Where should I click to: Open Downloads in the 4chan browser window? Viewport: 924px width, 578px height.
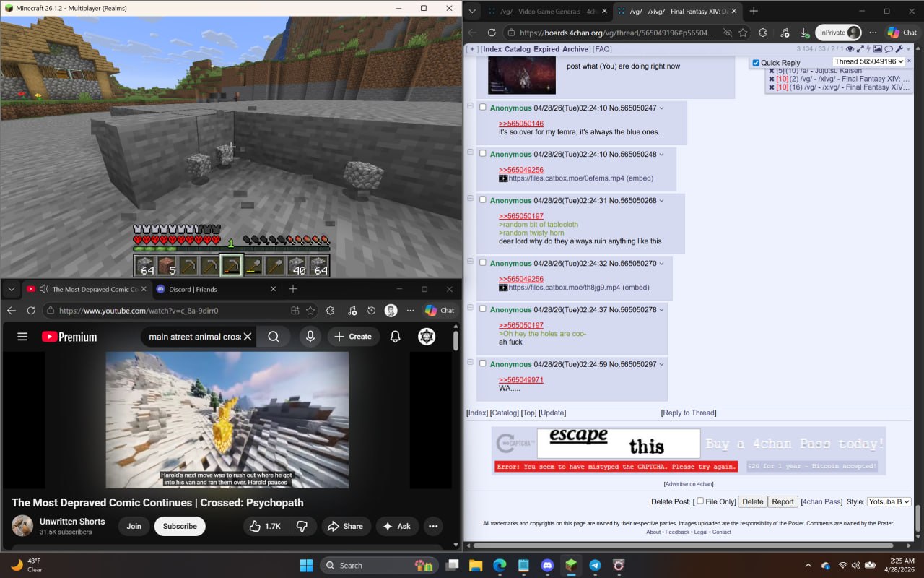(804, 33)
